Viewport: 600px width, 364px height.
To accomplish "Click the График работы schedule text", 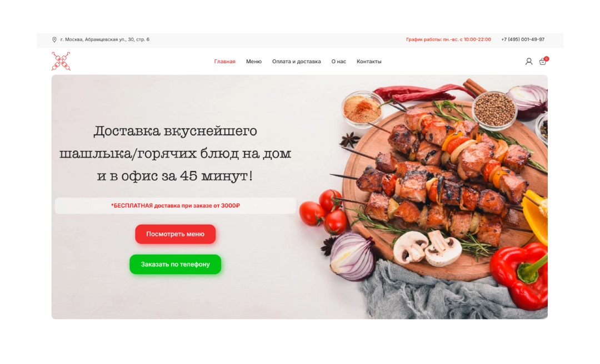I will click(x=448, y=39).
